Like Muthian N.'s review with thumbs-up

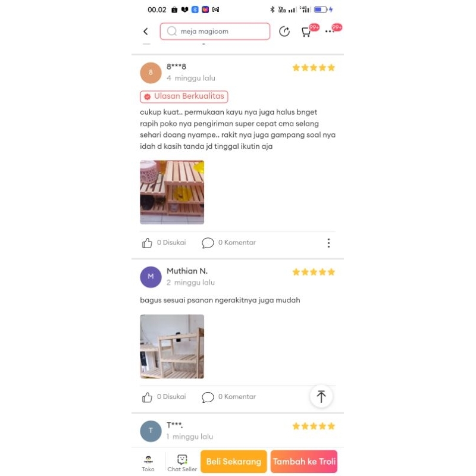pyautogui.click(x=147, y=397)
